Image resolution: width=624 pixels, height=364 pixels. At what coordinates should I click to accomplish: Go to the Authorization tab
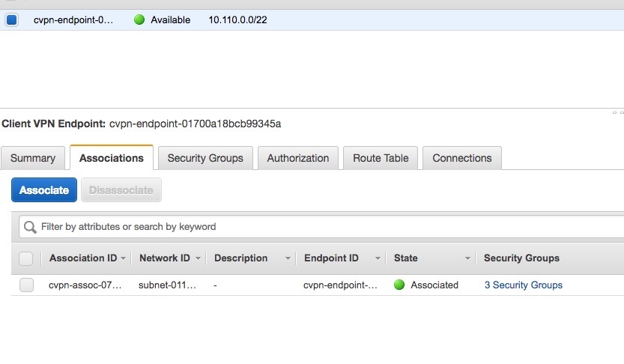(x=298, y=158)
